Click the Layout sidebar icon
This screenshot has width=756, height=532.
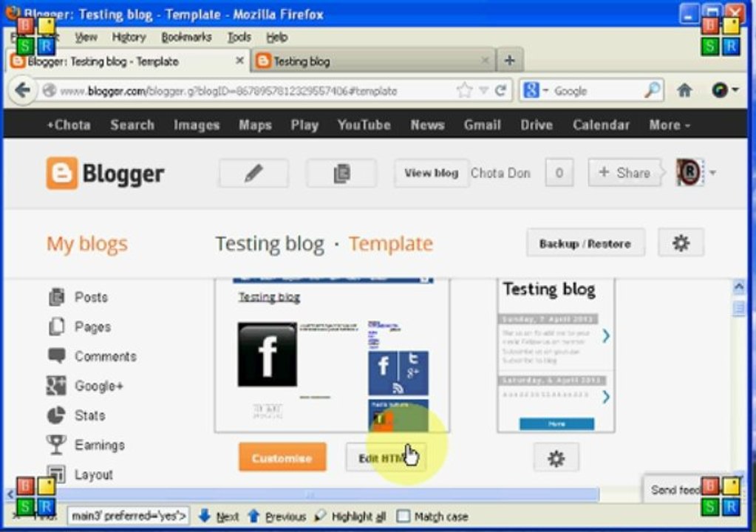(x=57, y=474)
